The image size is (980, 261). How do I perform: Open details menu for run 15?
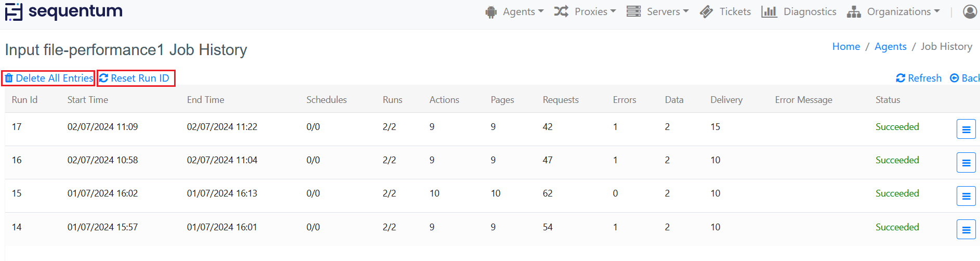click(966, 196)
